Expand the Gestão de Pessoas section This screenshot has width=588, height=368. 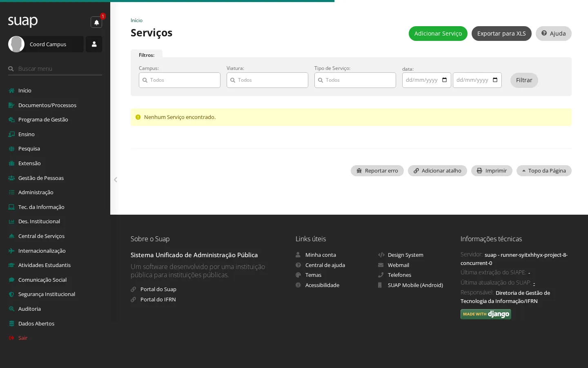(55, 178)
